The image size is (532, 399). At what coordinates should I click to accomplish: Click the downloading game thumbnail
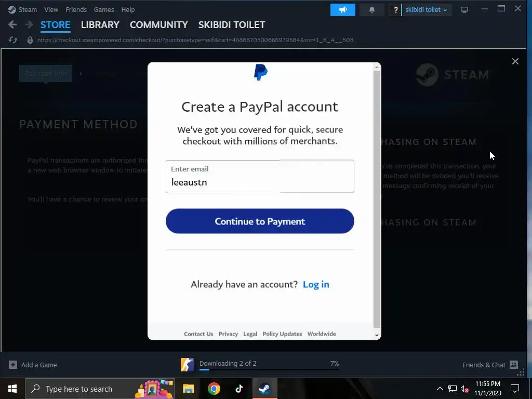[x=187, y=365]
